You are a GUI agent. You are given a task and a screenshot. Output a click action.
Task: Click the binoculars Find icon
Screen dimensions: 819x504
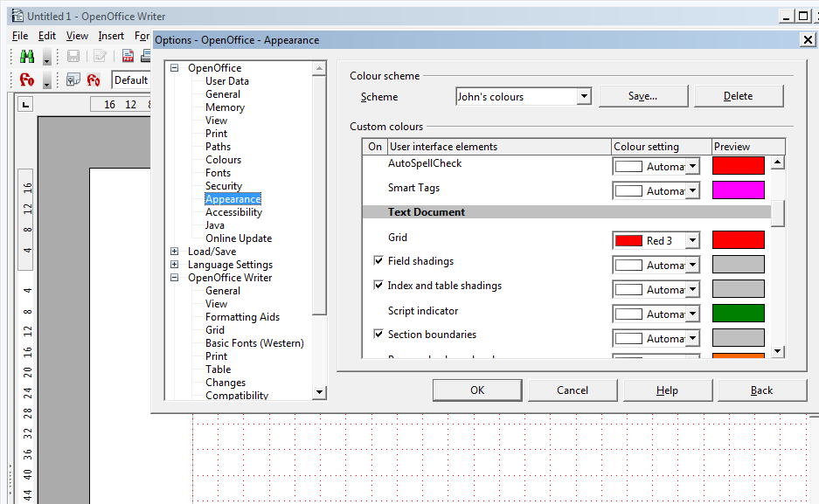click(x=26, y=57)
